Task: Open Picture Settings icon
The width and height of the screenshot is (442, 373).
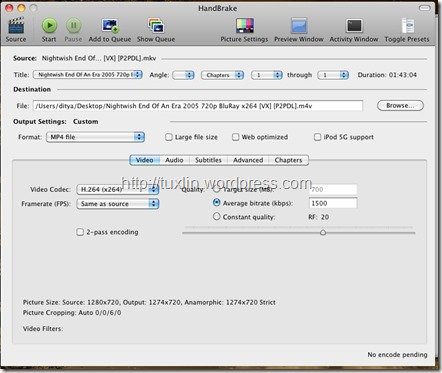Action: (x=245, y=26)
